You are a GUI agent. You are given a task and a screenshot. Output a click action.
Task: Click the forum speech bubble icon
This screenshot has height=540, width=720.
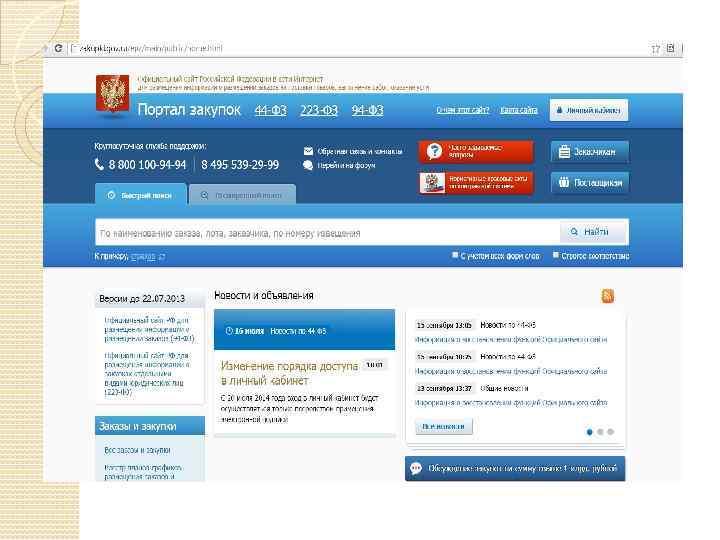[308, 165]
